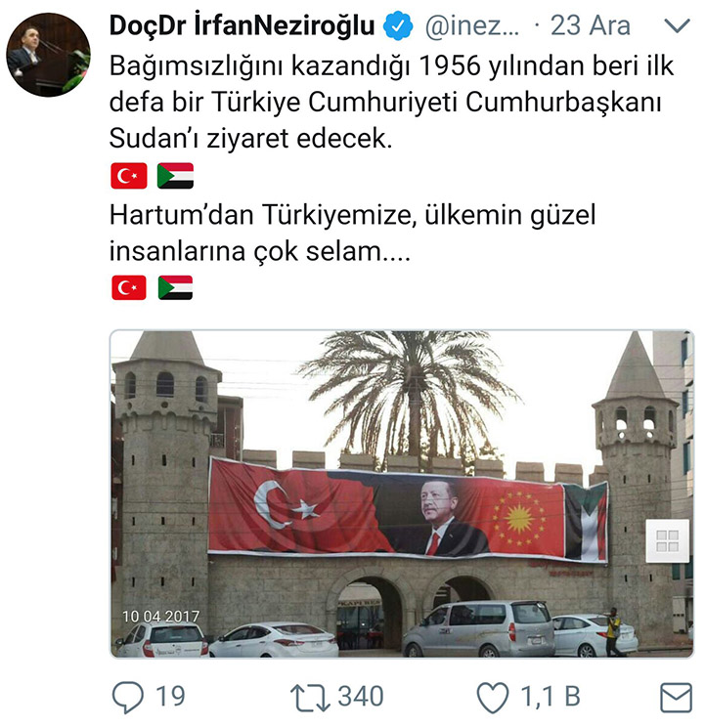The width and height of the screenshot is (705, 728).
Task: Click the 340 retweets count
Action: [x=361, y=697]
